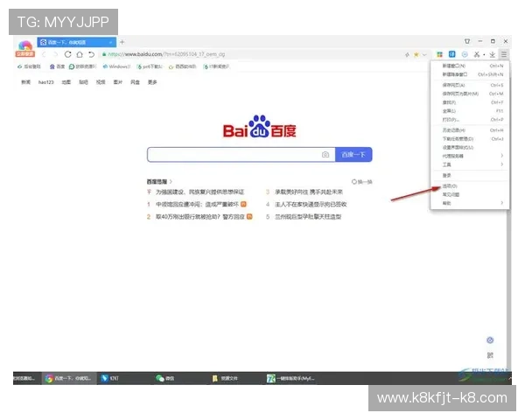Open the Windows bookmark in bookmarks bar
Image resolution: width=525 pixels, height=420 pixels.
click(x=116, y=66)
